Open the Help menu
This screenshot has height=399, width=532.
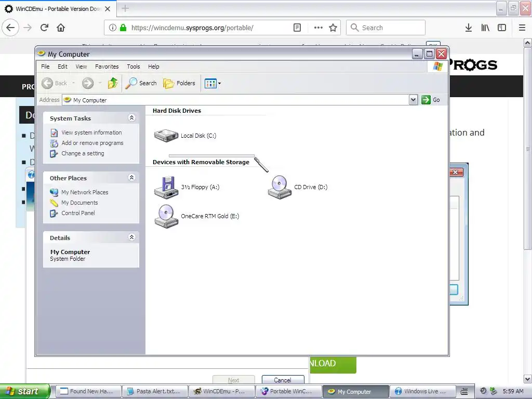coord(153,66)
